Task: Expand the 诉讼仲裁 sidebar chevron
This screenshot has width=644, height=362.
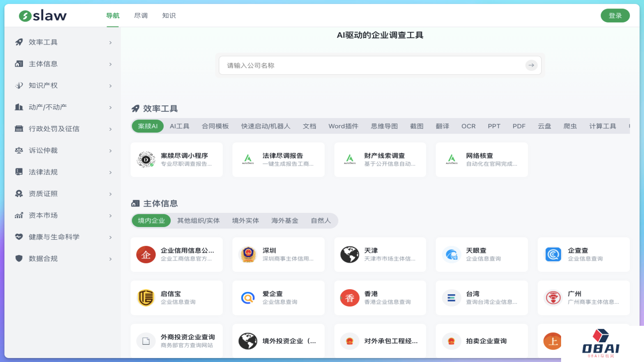Action: (110, 151)
